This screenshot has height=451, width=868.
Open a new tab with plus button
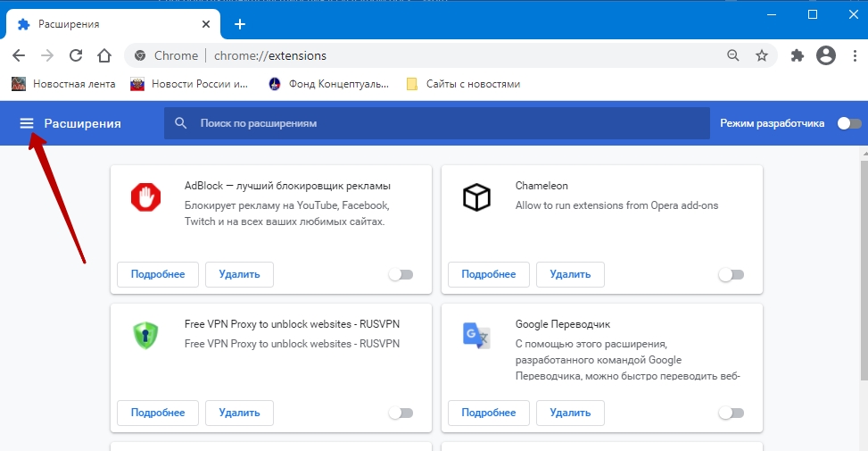[239, 24]
